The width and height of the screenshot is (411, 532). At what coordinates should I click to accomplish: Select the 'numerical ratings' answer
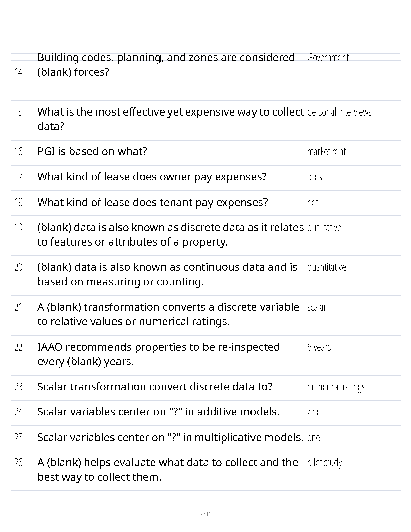(x=336, y=387)
